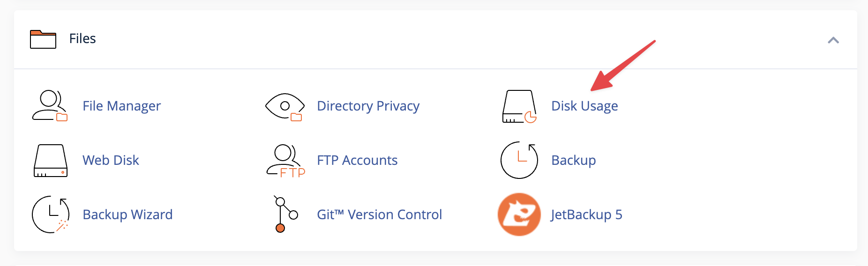Open the Disk Usage link
This screenshot has width=868, height=266.
(x=584, y=106)
